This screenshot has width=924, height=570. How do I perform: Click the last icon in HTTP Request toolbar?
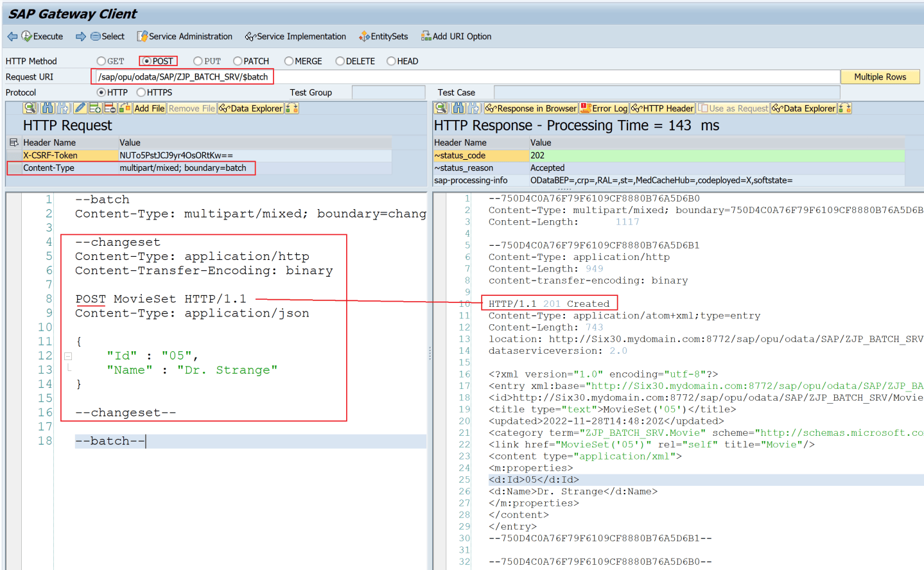point(292,108)
